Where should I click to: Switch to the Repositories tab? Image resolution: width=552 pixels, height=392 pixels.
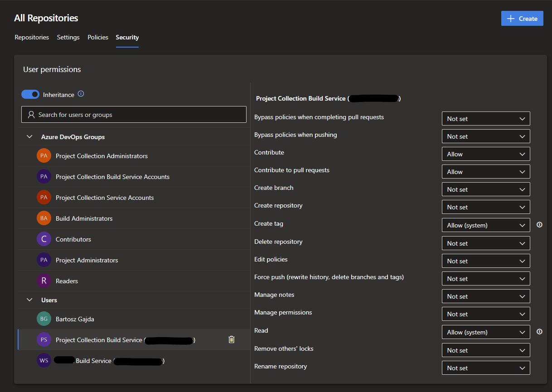click(32, 37)
